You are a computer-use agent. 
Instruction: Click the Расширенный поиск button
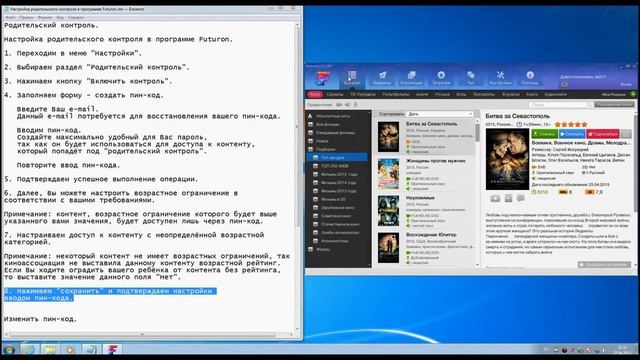point(614,105)
